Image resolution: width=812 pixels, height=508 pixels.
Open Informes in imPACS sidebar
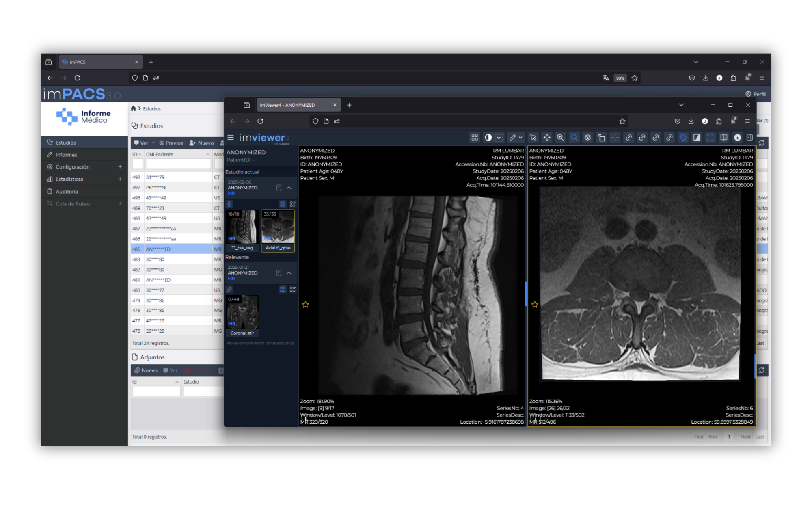point(84,155)
